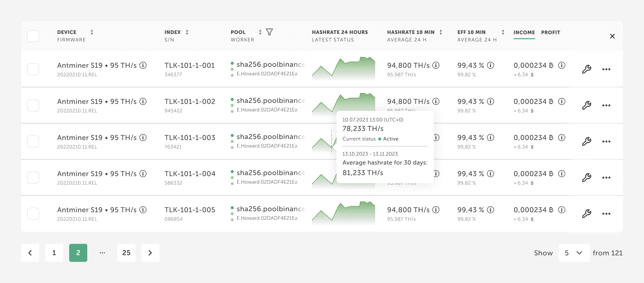The width and height of the screenshot is (644, 283).
Task: Close the table panel with X
Action: click(x=612, y=36)
